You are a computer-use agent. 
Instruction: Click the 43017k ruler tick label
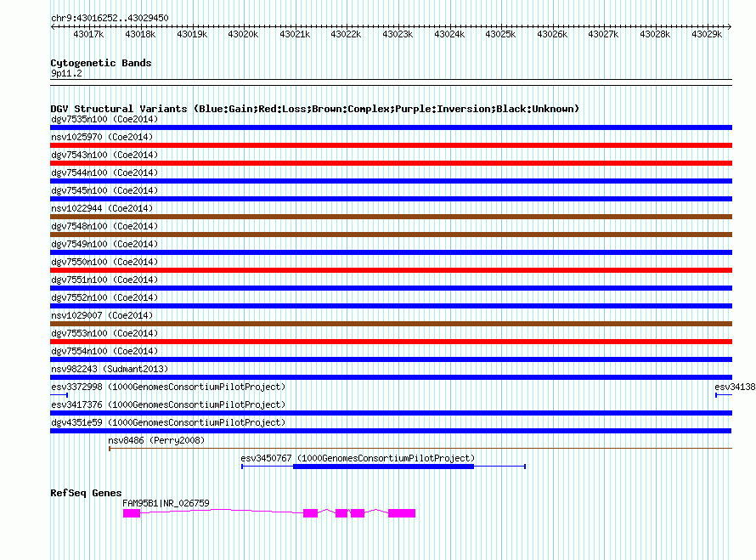(88, 34)
